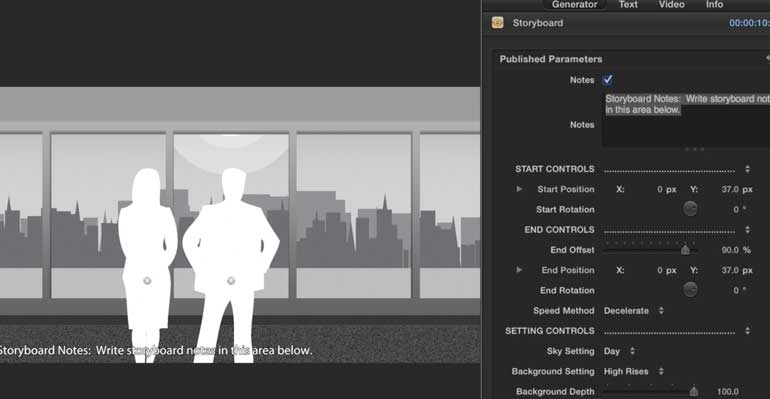Click the End Offset slider handle
Viewport: 770px width, 399px height.
685,250
